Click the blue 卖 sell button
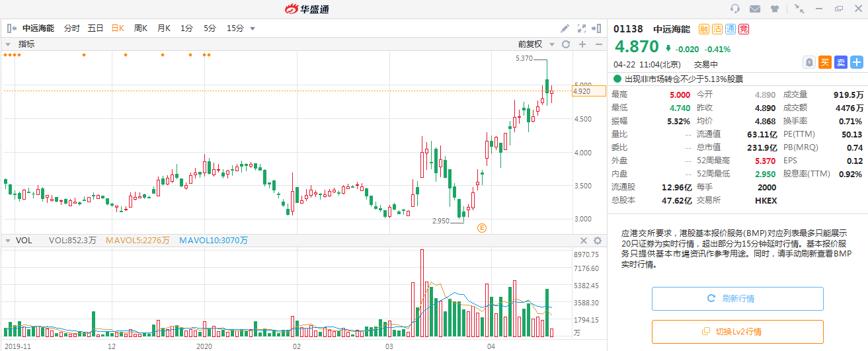 [x=840, y=63]
